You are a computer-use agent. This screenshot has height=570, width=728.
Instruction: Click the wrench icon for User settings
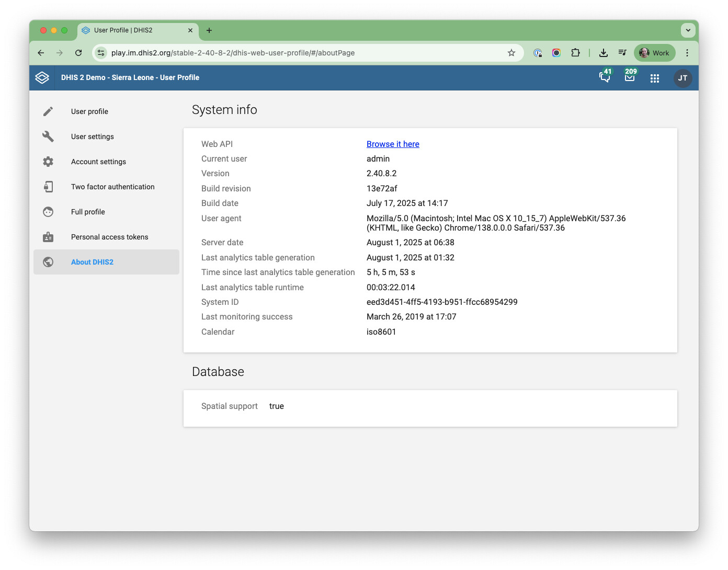[48, 136]
